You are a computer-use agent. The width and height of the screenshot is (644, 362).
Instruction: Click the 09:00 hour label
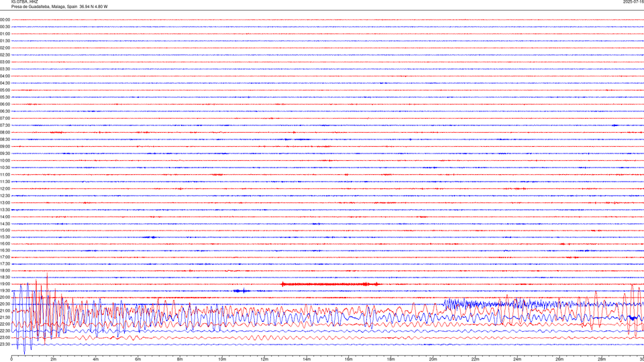(5, 146)
